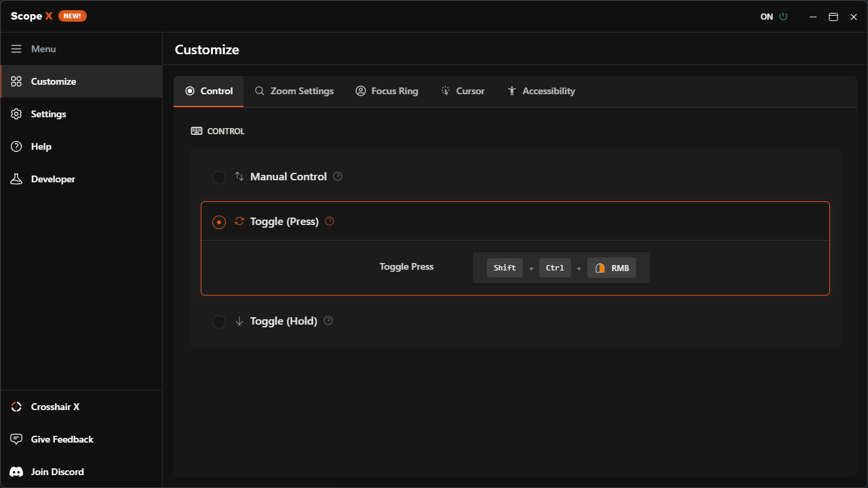
Task: Click the Join Discord icon
Action: pyautogui.click(x=16, y=472)
